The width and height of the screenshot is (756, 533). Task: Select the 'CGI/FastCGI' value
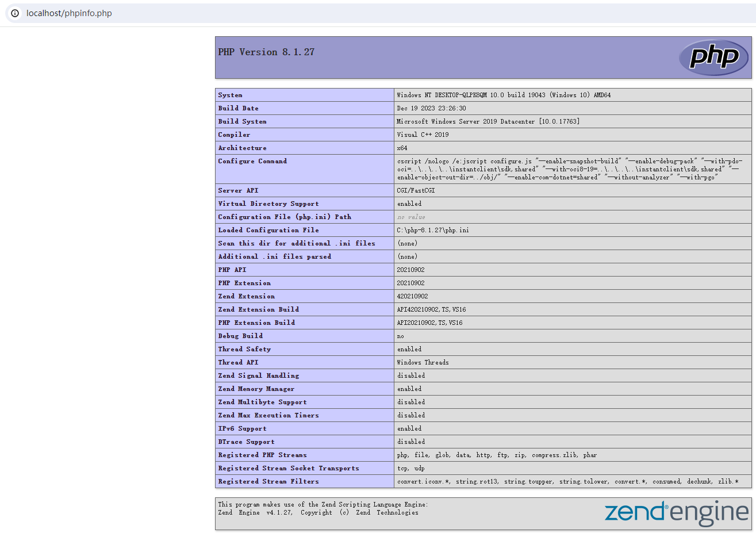click(416, 191)
